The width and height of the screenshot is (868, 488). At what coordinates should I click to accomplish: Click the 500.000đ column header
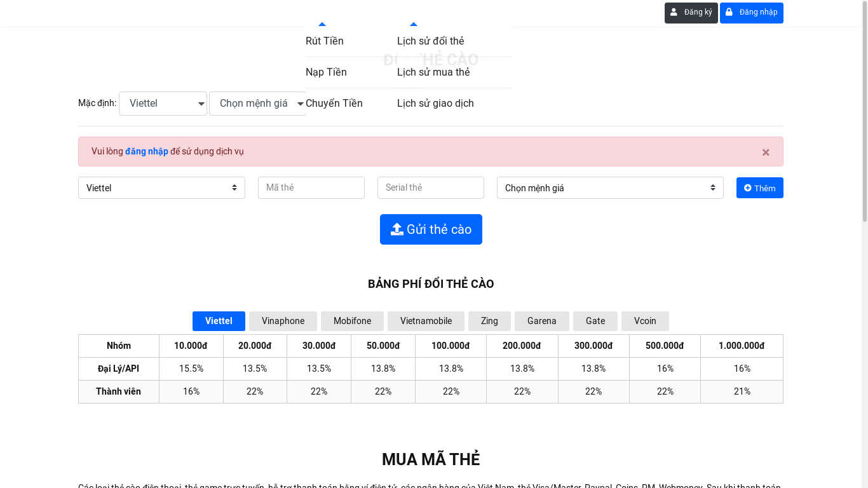click(665, 346)
